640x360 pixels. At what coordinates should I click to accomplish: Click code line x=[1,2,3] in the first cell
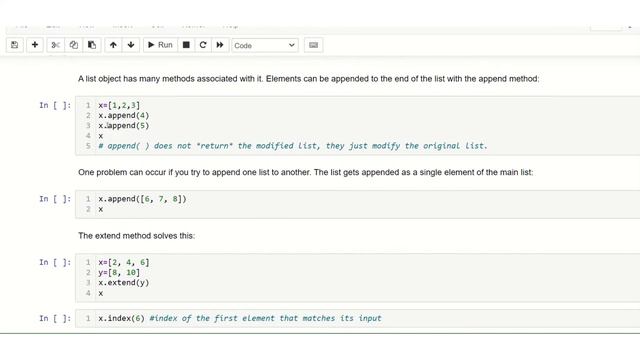(x=119, y=105)
